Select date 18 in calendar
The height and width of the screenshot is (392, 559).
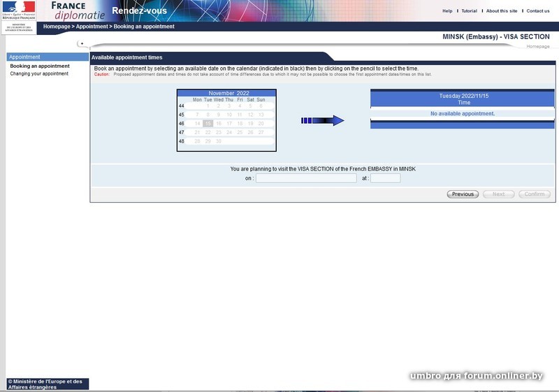click(240, 124)
